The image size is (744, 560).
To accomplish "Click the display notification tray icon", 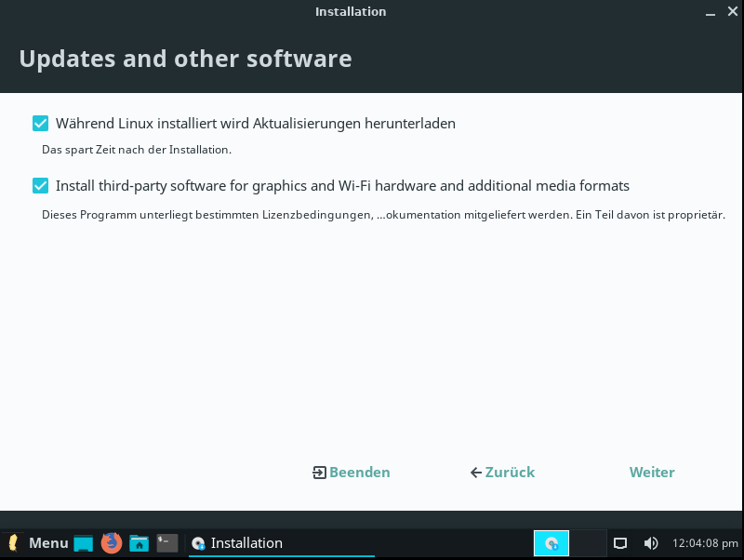I will tap(620, 543).
